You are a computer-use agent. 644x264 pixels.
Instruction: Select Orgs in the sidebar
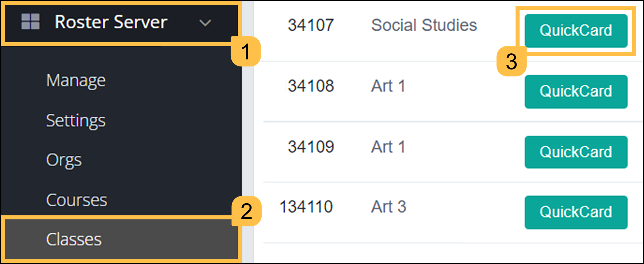click(x=64, y=160)
